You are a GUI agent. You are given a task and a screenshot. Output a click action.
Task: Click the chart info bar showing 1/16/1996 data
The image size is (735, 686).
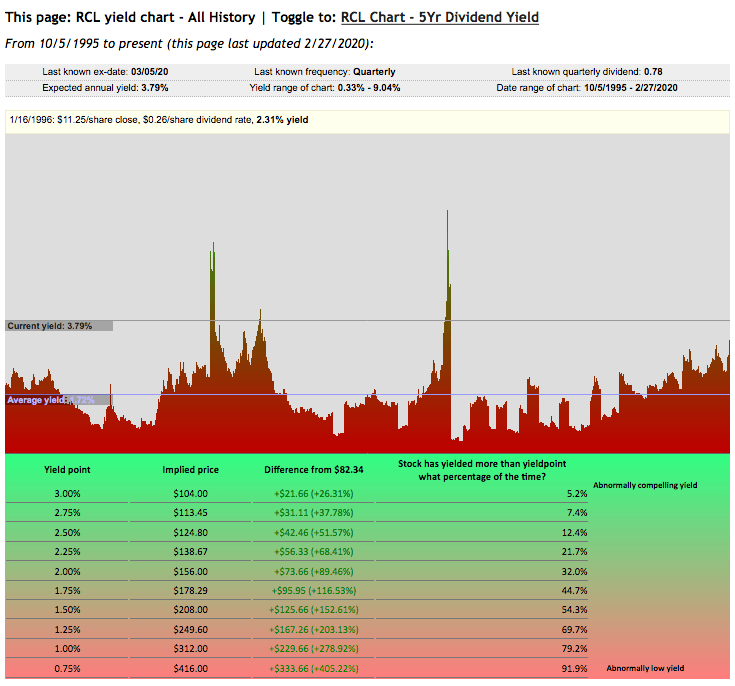368,121
